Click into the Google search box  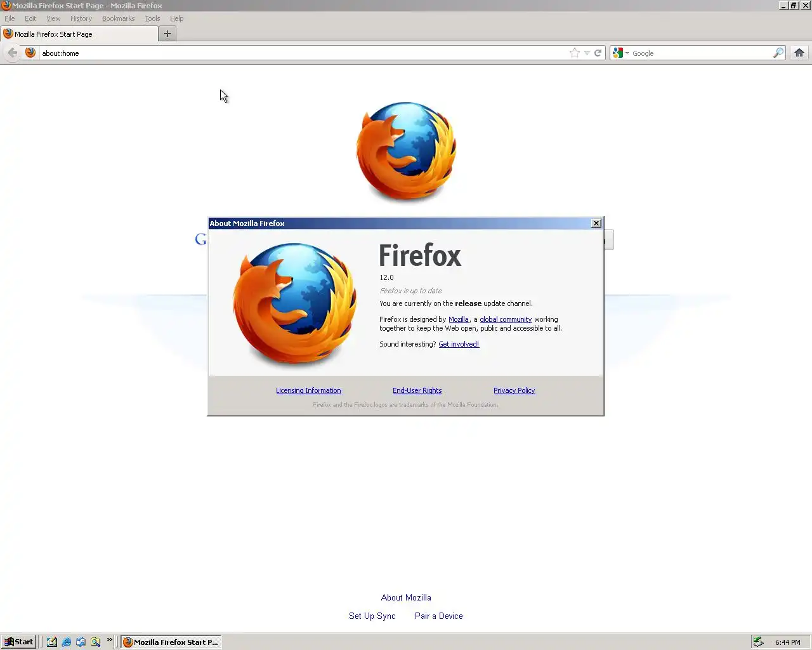tap(700, 53)
